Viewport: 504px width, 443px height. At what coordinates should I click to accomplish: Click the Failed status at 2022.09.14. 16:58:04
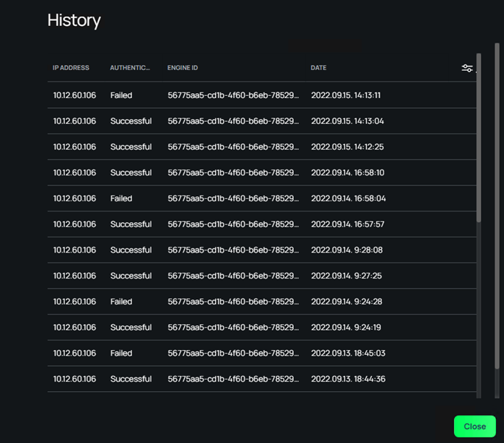point(121,198)
